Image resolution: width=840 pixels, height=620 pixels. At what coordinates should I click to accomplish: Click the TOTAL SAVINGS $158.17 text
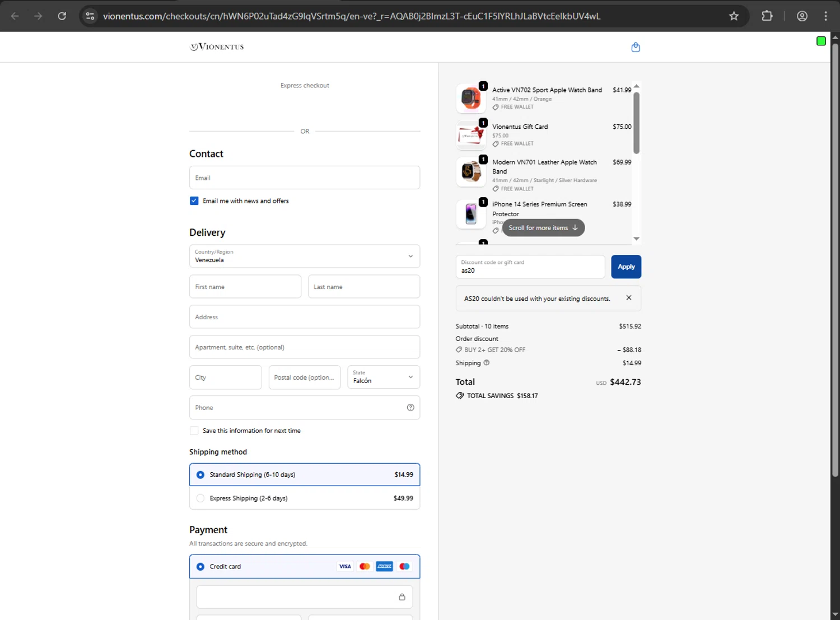click(x=502, y=395)
